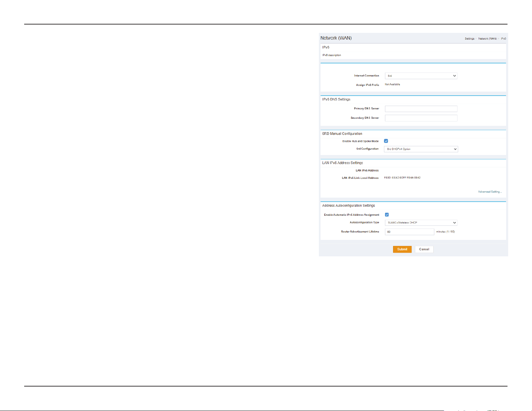
Task: Click the LAN IPv6 Address Settings header
Action: (x=342, y=163)
